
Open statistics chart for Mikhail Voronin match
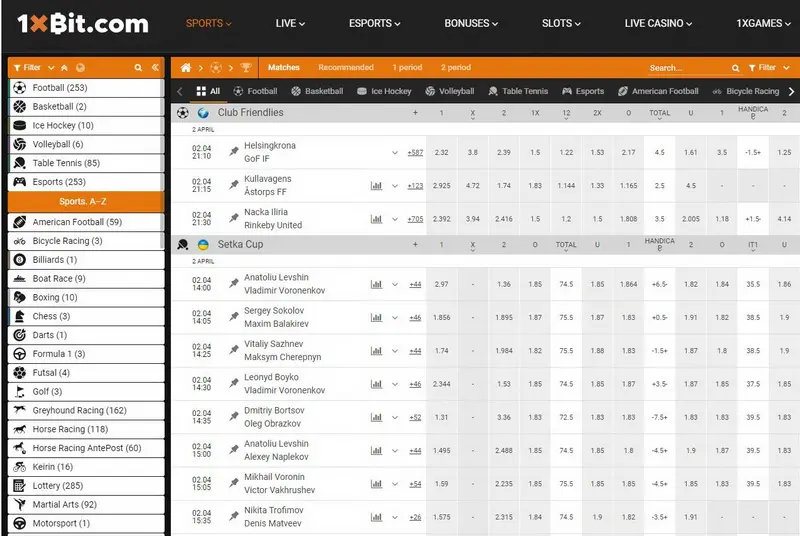coord(376,483)
